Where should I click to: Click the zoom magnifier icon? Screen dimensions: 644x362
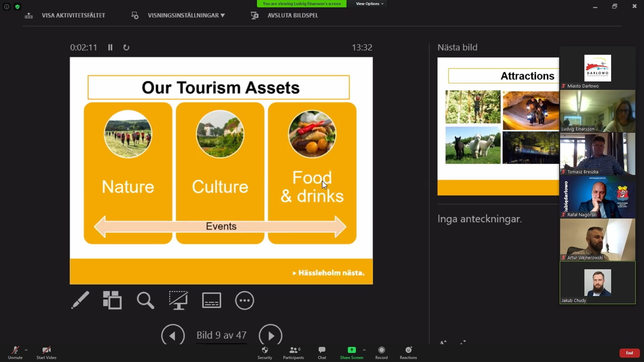[x=145, y=300]
